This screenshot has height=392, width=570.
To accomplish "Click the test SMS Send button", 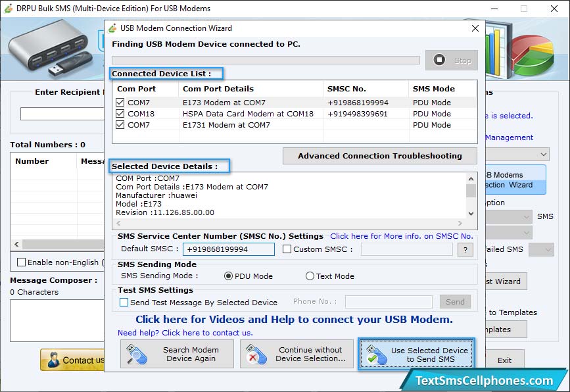I will point(455,301).
